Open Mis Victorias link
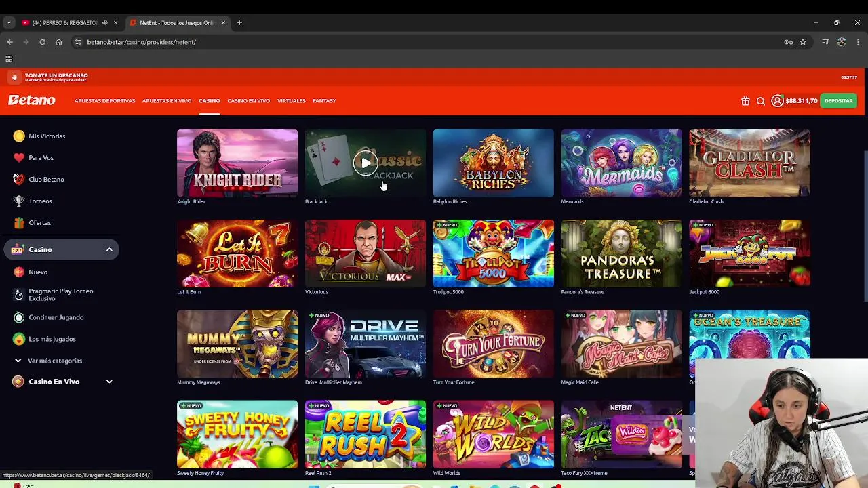The height and width of the screenshot is (488, 868). coord(47,136)
